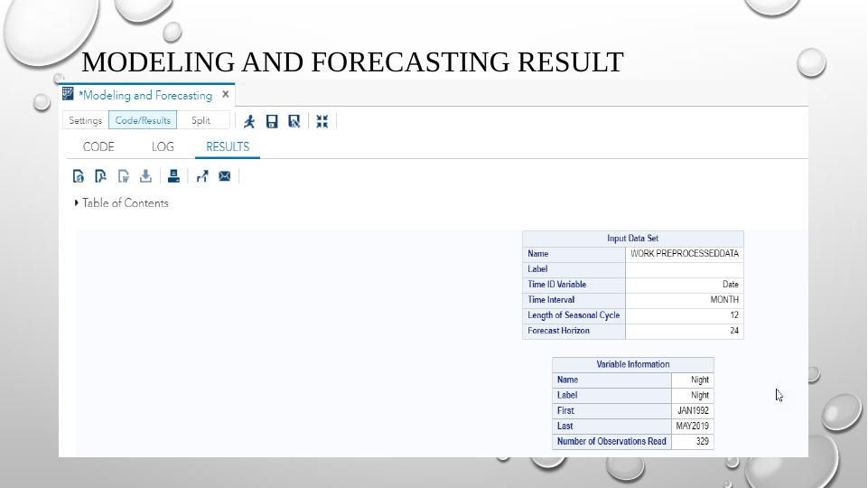Download results as PDF icon
The image size is (868, 488).
[100, 176]
